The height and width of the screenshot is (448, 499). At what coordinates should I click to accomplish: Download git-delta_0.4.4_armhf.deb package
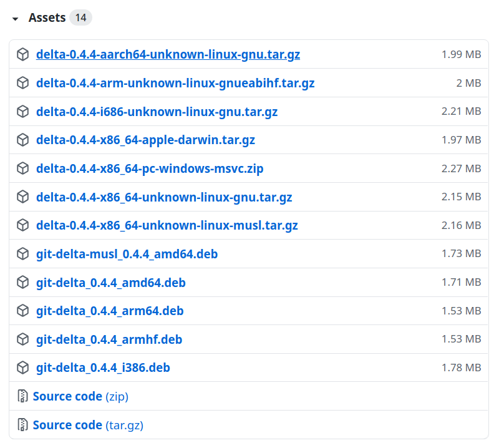(x=109, y=339)
